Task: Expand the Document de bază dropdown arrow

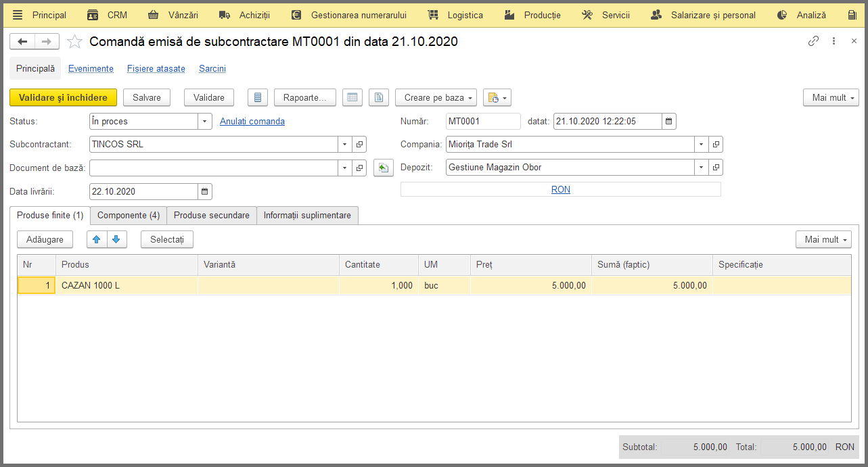Action: [x=345, y=168]
